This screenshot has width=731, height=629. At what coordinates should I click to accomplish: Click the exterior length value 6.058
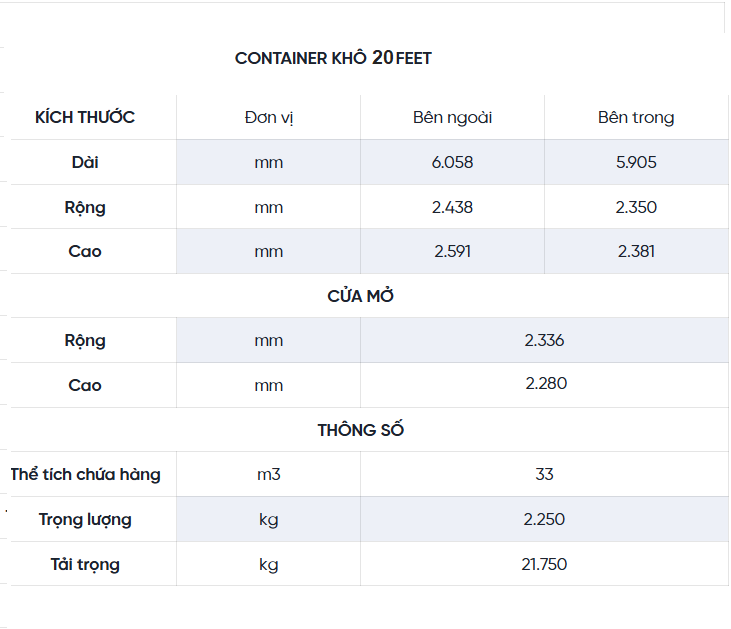(452, 162)
